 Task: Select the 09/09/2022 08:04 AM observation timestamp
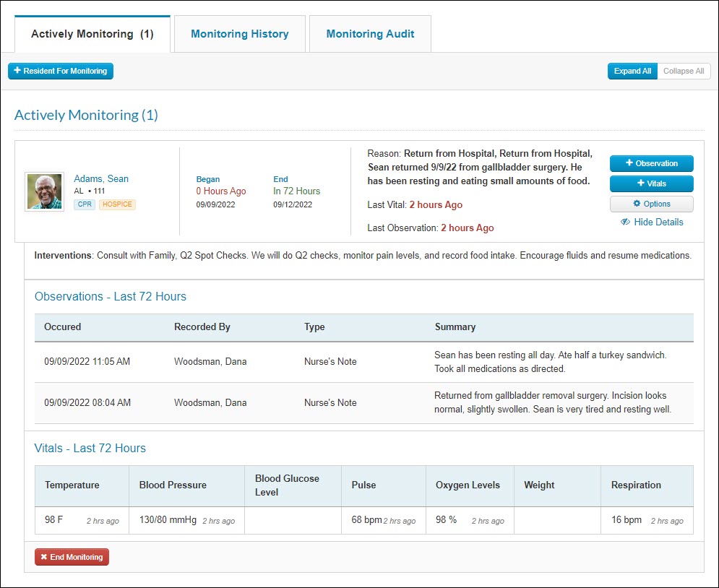[x=87, y=403]
